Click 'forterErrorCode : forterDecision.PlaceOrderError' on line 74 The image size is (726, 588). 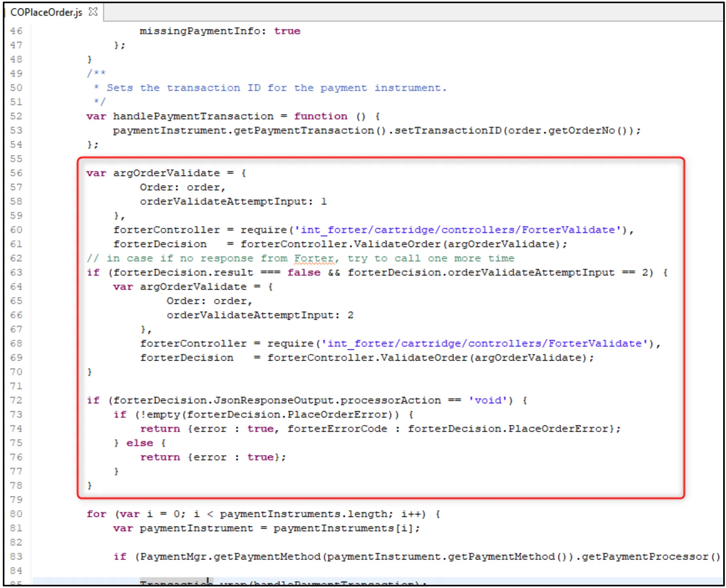[x=448, y=429]
